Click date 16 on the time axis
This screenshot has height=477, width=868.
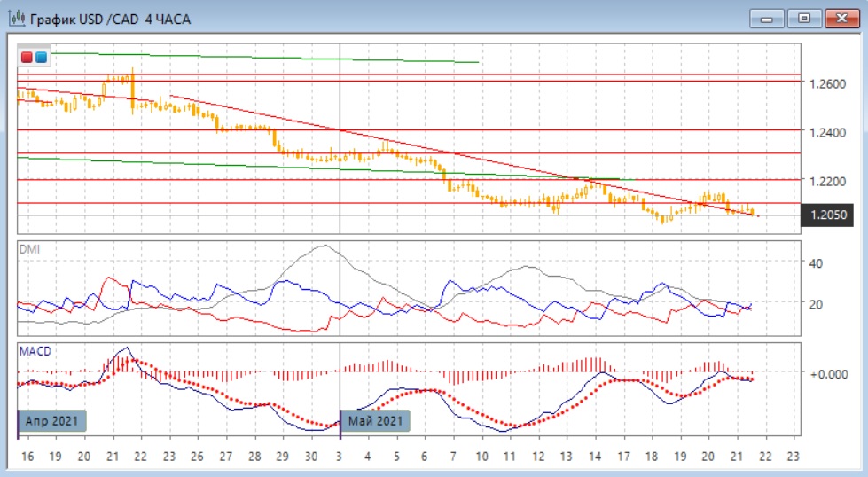click(x=27, y=456)
